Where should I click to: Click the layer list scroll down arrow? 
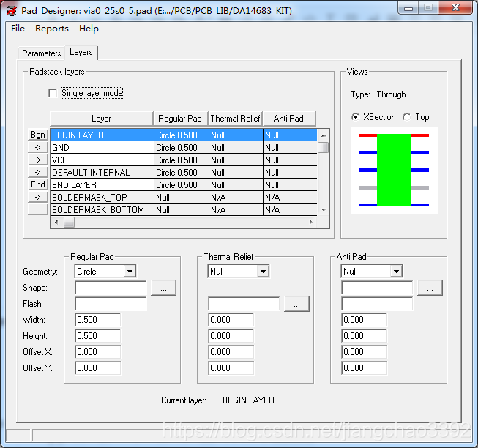[324, 209]
